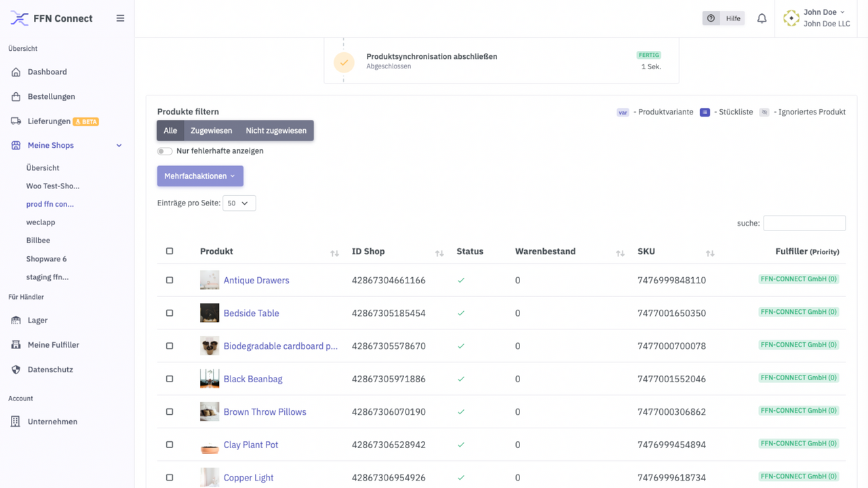Click the Hilfe help button
Image resolution: width=868 pixels, height=488 pixels.
click(723, 18)
